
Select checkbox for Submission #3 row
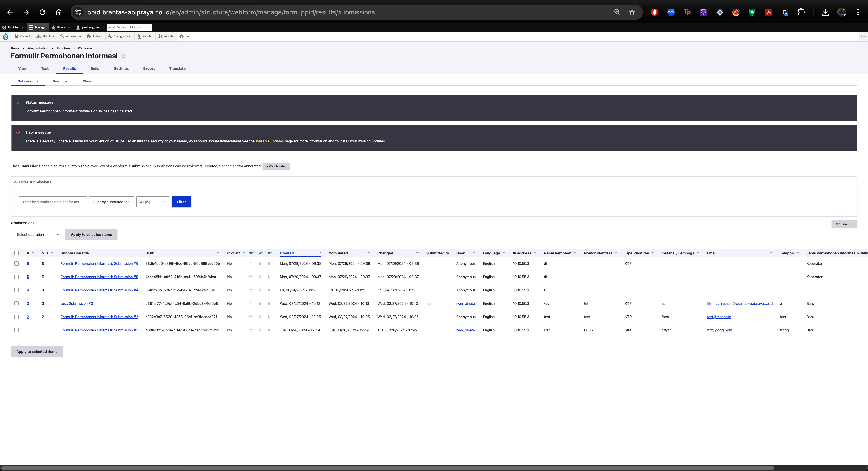17,303
